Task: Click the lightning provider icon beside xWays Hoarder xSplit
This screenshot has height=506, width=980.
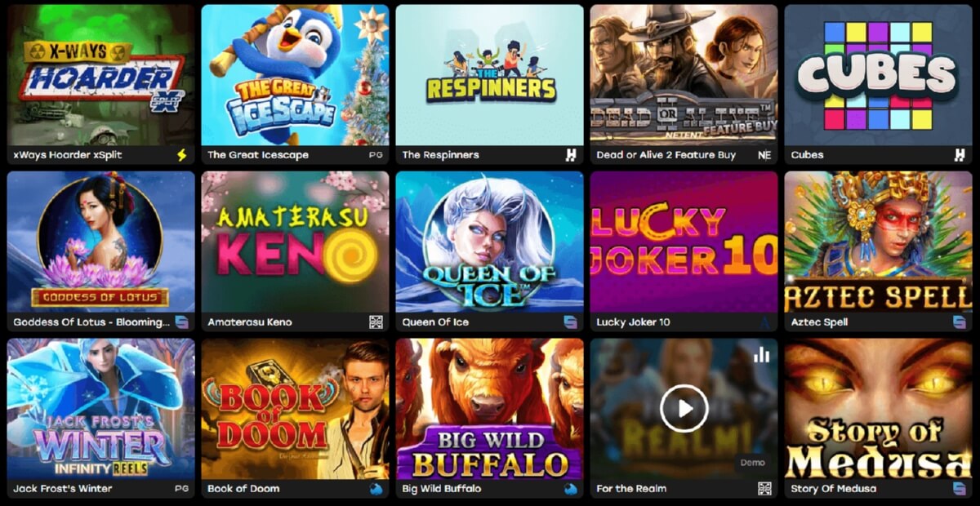Action: point(181,155)
